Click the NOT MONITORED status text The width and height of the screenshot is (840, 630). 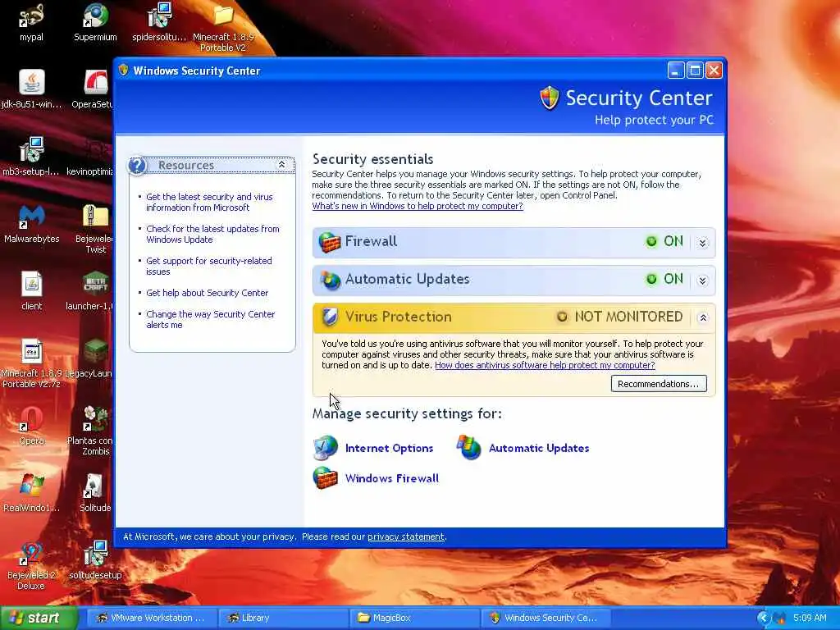[x=628, y=317]
